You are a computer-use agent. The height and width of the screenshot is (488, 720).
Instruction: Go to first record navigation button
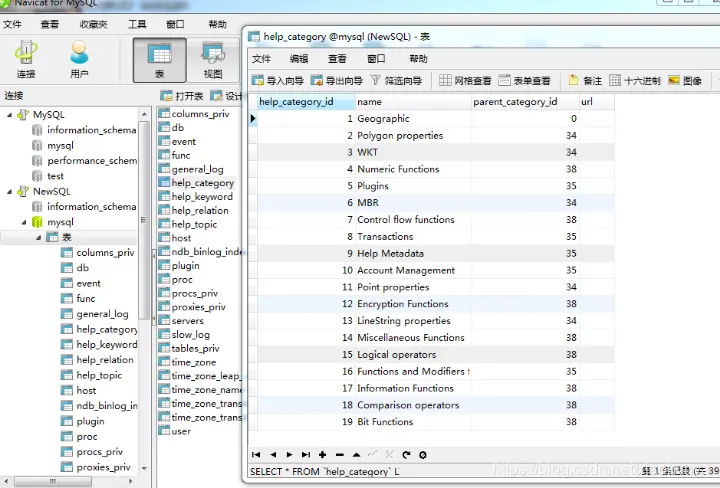pos(256,454)
